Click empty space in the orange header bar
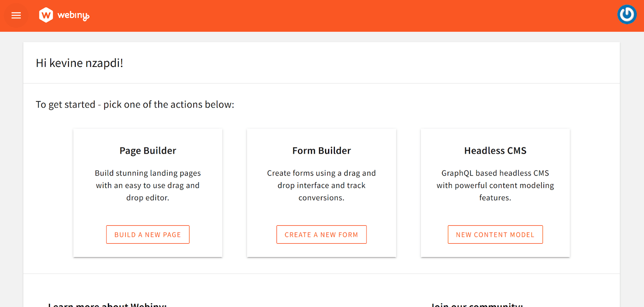 322,15
